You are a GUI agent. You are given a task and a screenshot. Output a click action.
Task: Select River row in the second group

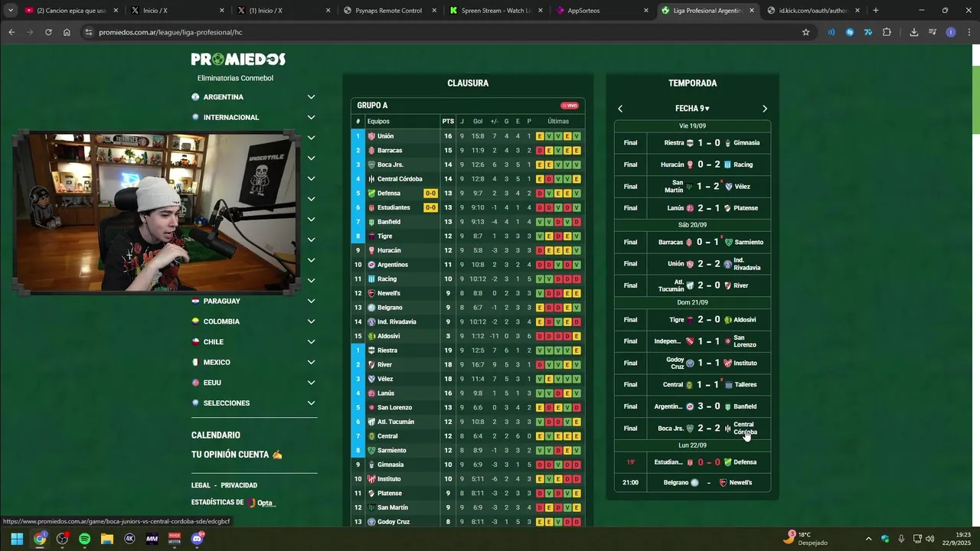[x=468, y=365]
